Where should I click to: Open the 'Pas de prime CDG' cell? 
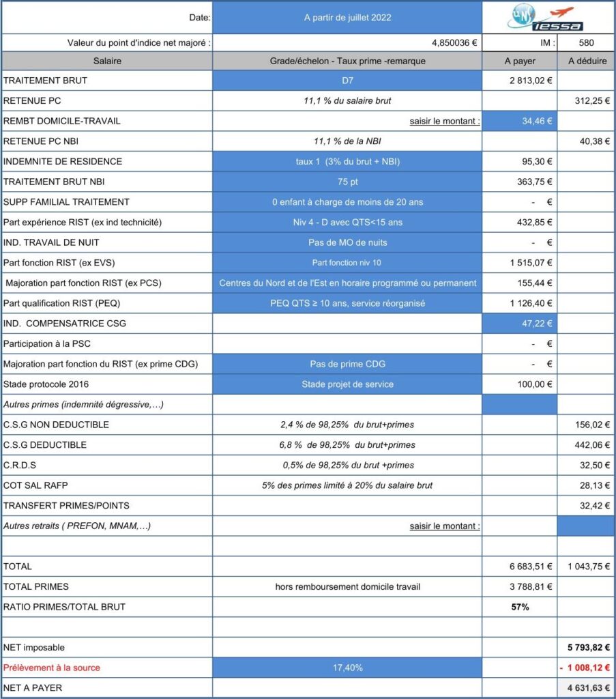click(x=347, y=364)
